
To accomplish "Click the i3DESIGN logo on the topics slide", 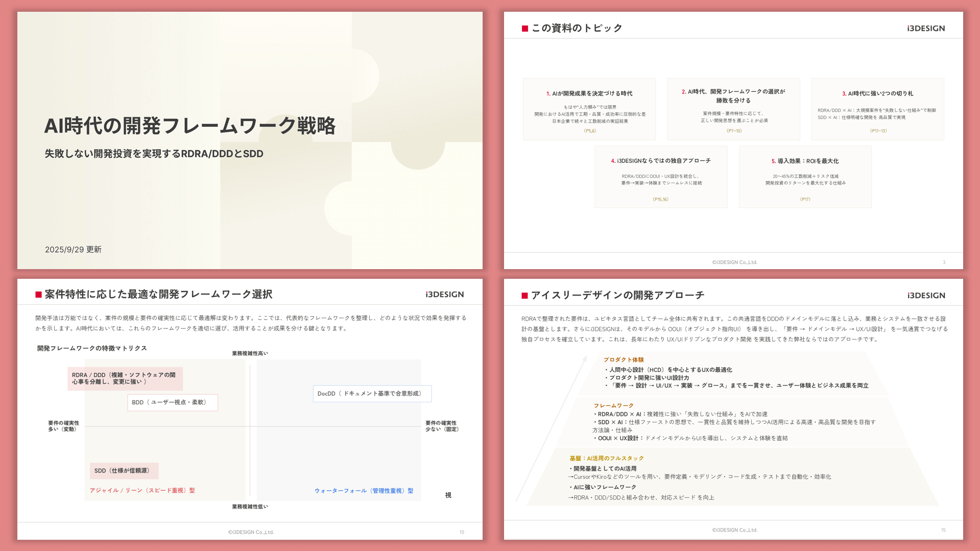I will click(x=925, y=28).
